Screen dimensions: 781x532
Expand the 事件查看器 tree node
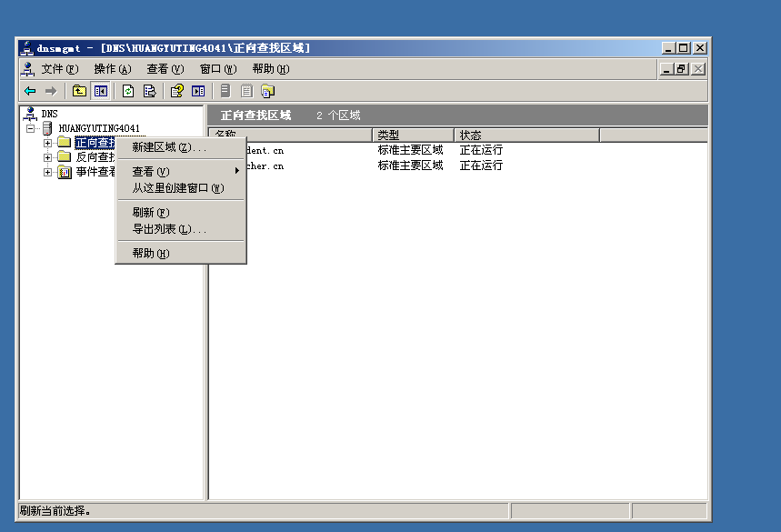[x=46, y=172]
